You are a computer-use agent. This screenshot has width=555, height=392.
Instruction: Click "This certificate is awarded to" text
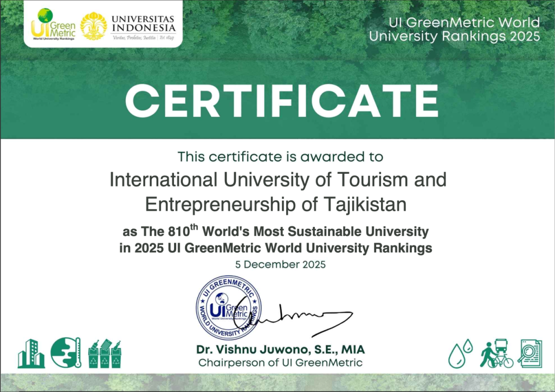click(x=280, y=157)
